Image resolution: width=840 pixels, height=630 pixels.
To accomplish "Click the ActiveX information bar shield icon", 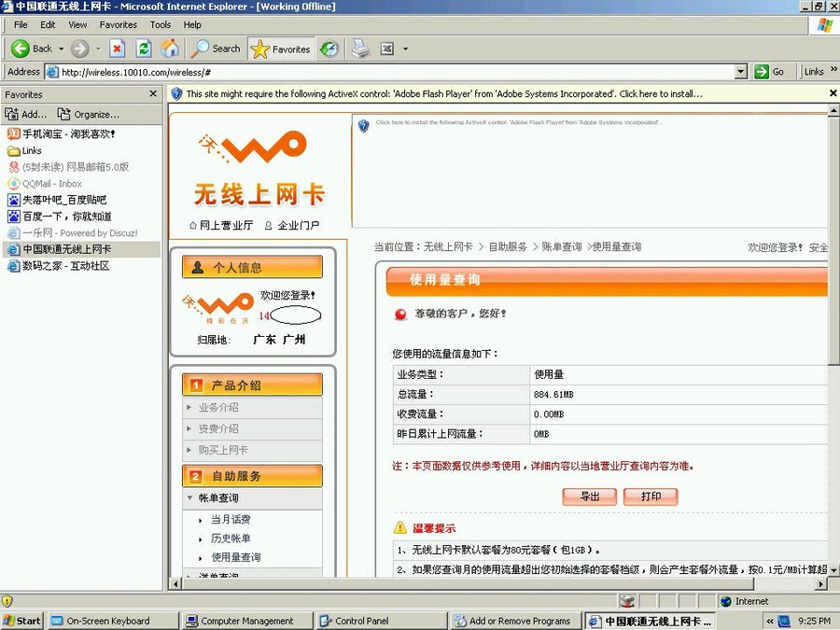I will [176, 93].
